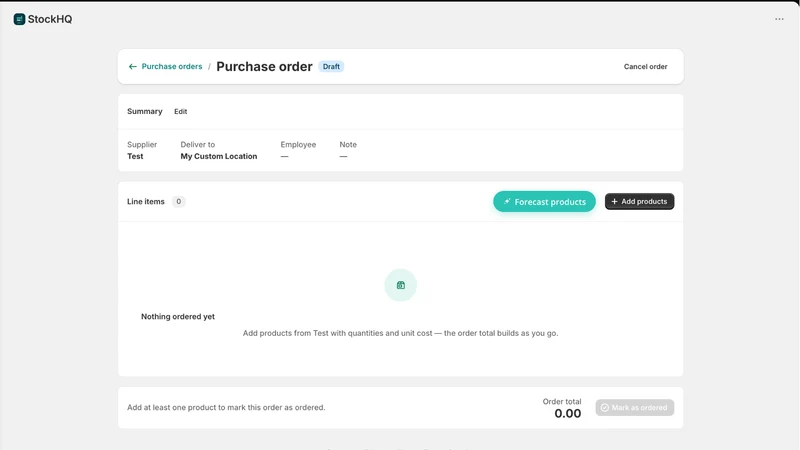The height and width of the screenshot is (450, 800).
Task: Go back to Purchase orders list
Action: [x=172, y=66]
